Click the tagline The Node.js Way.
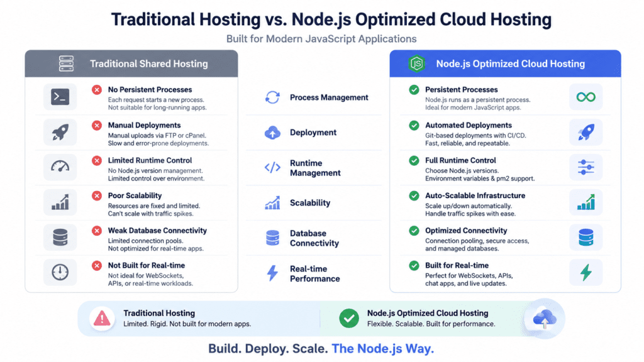The width and height of the screenshot is (644, 362). [x=383, y=348]
